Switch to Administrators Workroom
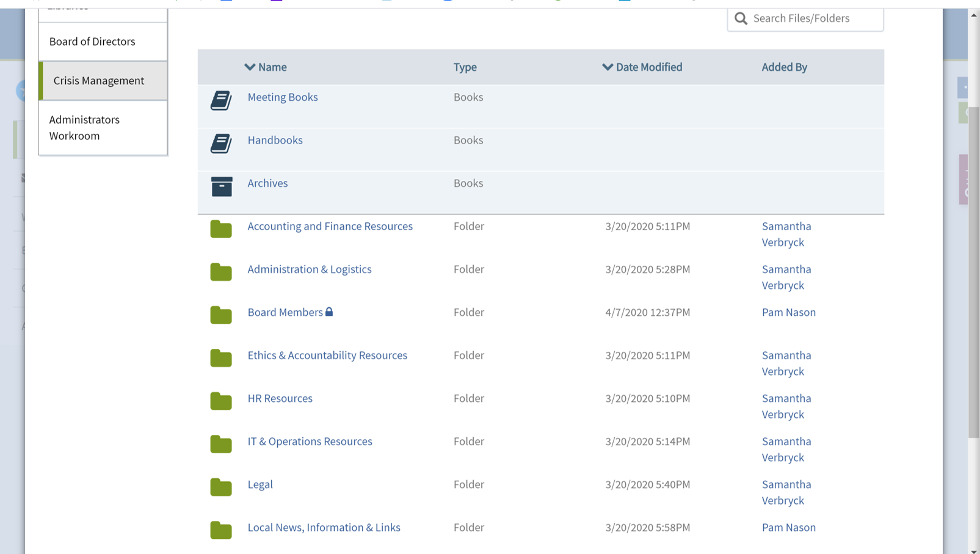This screenshot has height=554, width=980. (84, 128)
